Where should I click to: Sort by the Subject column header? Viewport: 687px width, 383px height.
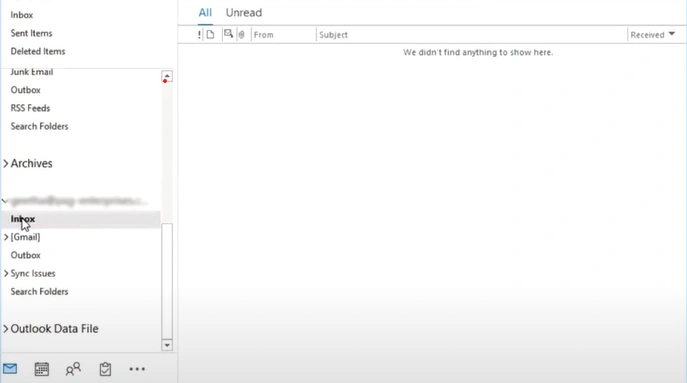click(x=333, y=35)
